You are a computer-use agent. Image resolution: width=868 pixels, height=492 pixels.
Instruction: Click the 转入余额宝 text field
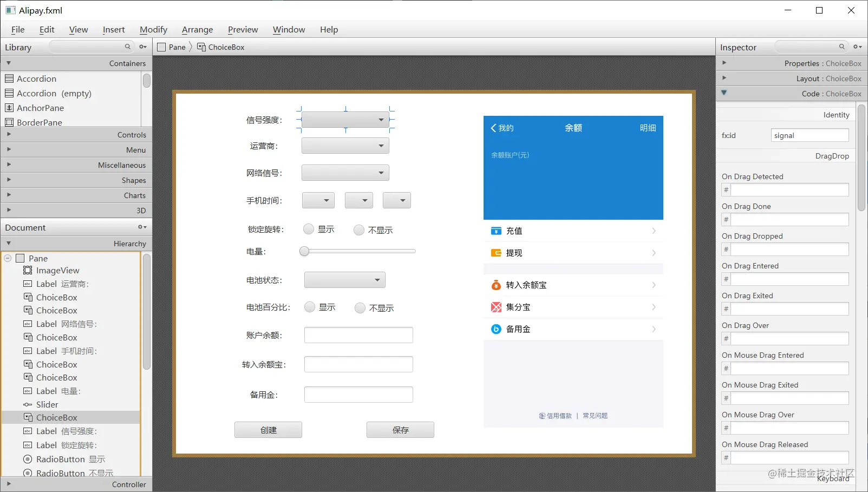pyautogui.click(x=358, y=364)
